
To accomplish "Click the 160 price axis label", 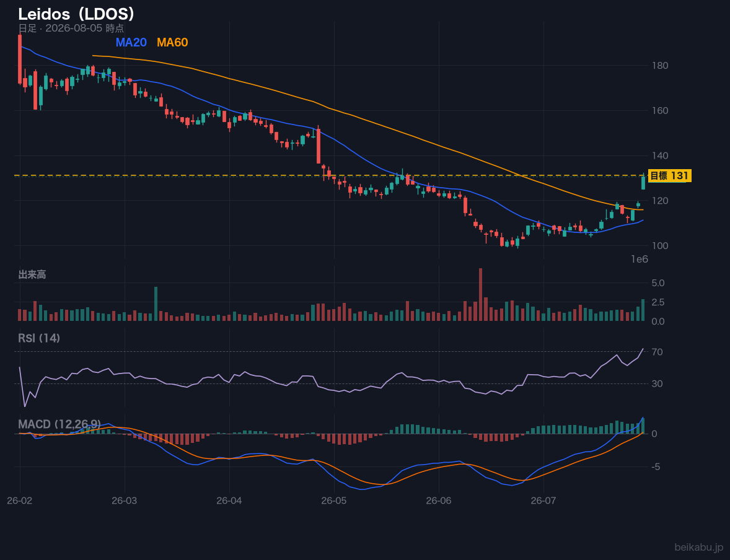I will [660, 111].
